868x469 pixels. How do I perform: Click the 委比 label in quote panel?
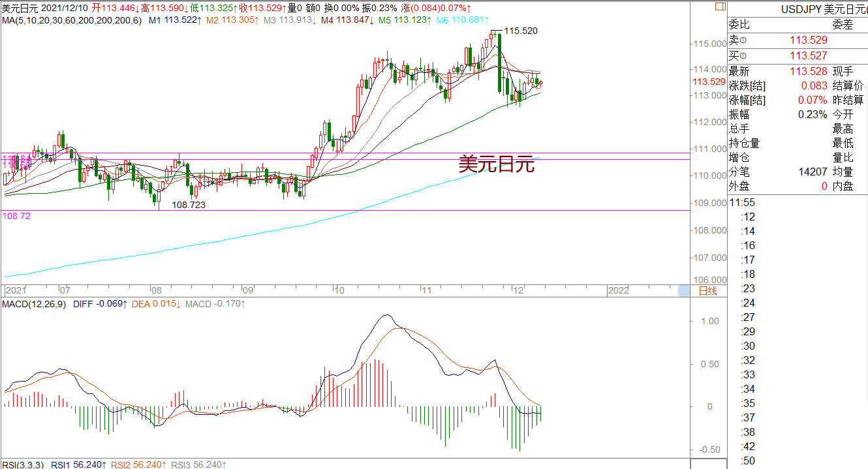click(739, 25)
